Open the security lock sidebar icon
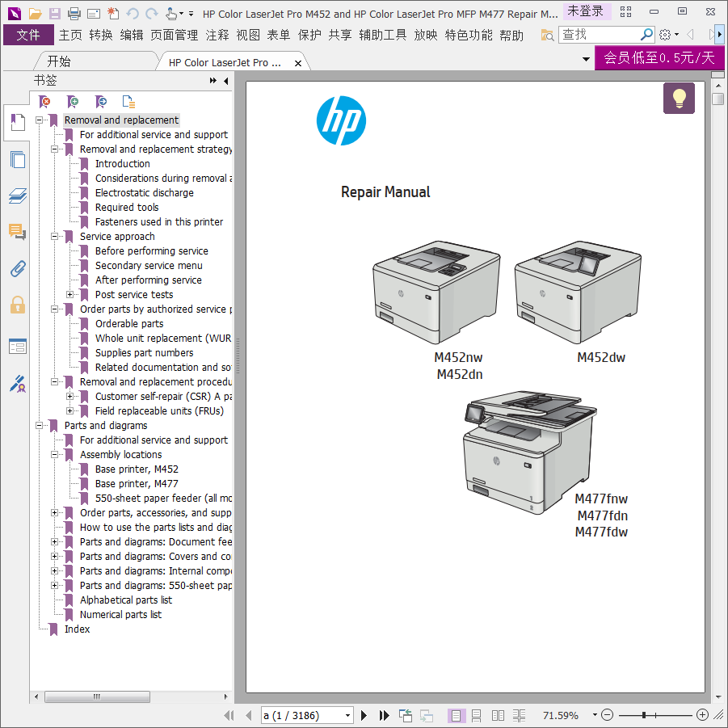Screen dimensions: 728x728 tap(17, 305)
